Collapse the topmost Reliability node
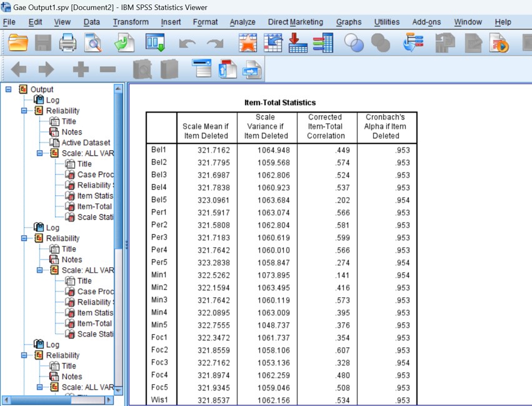The width and height of the screenshot is (532, 406). (x=24, y=111)
